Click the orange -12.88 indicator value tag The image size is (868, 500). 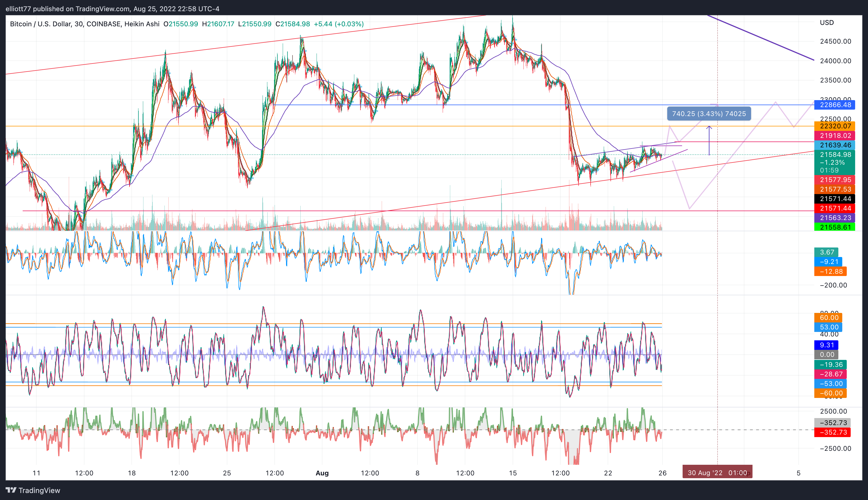(x=830, y=271)
